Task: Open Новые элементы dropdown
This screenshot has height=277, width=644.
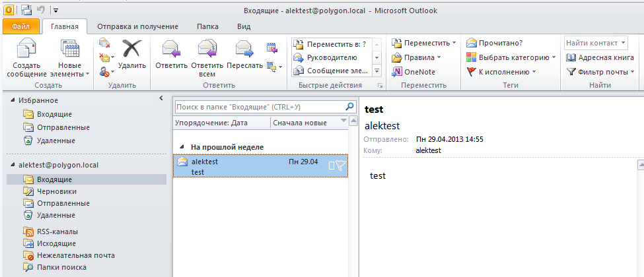Action: (x=69, y=58)
